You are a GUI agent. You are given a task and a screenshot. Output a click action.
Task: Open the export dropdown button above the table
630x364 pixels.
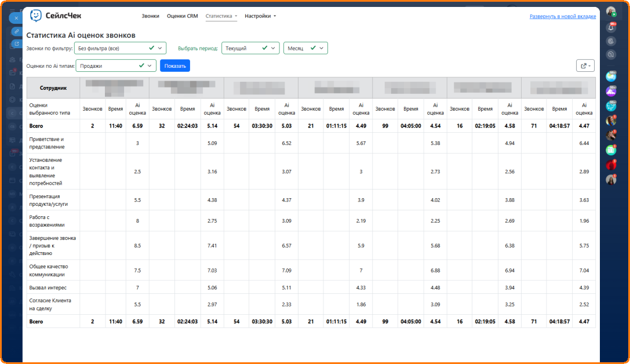tap(585, 66)
